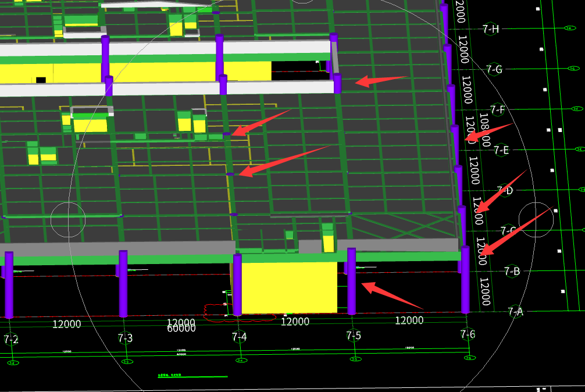Click the 12000 dimension between 7-2 and 7-3
This screenshot has height=392, width=585.
[66, 324]
